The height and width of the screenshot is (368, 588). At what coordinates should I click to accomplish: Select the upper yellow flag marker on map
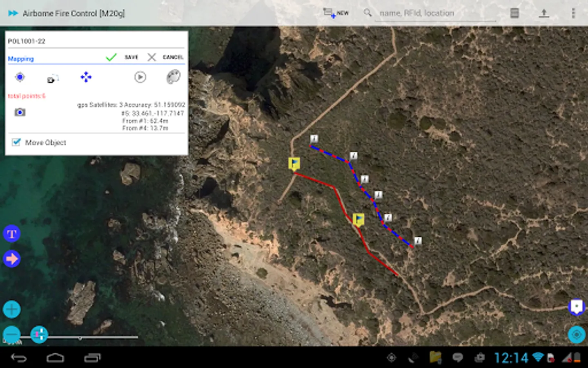point(294,164)
